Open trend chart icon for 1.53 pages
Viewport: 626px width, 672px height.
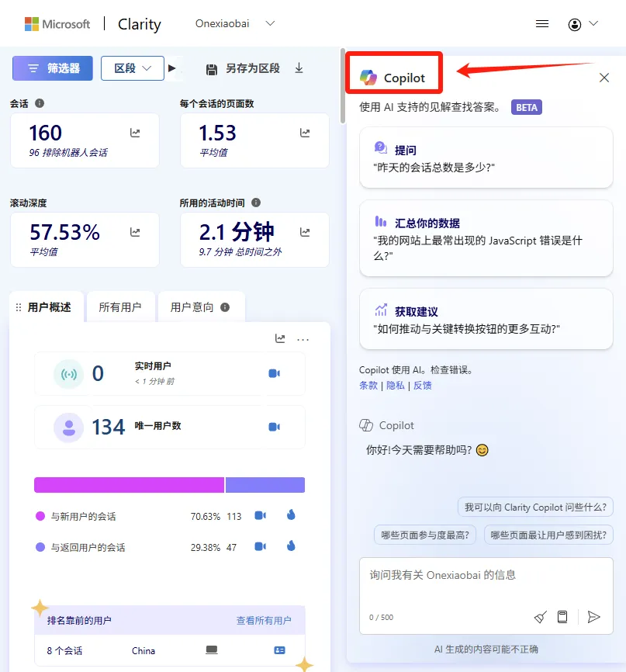click(305, 133)
